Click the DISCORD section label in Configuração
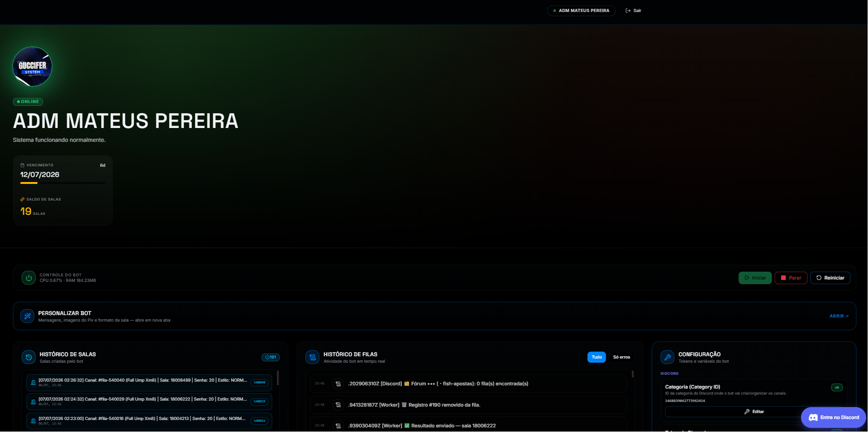This screenshot has width=868, height=432. (x=669, y=373)
